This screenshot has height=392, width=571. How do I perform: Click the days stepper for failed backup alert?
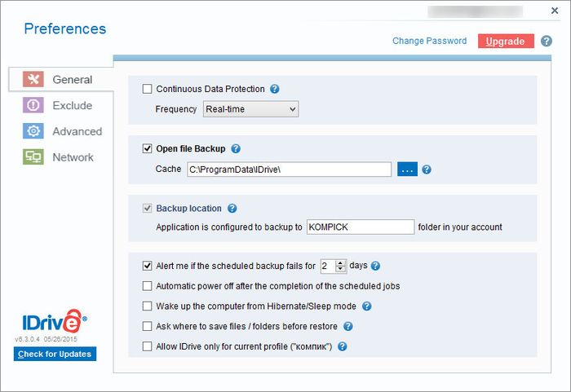point(340,266)
